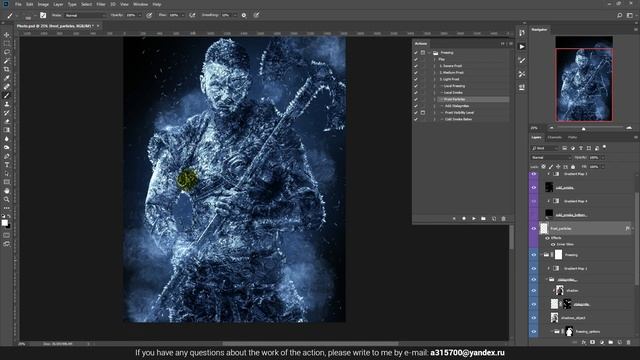Switch to the Paths tab
Screen dimensions: 640x360
coord(572,138)
